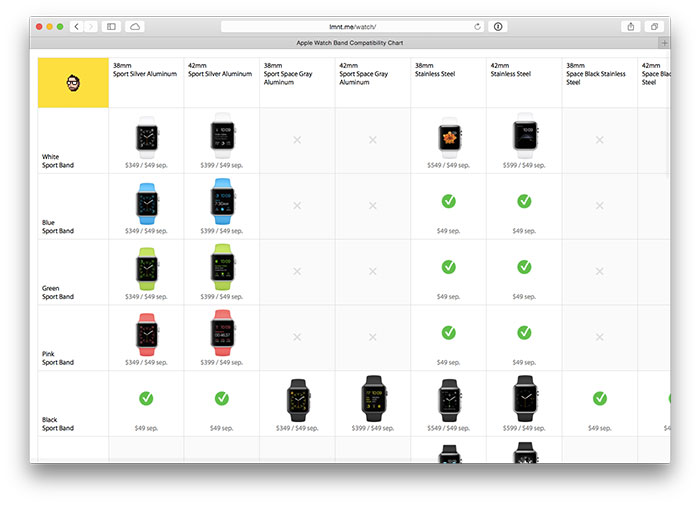Click the Blue band 38mm Space Gray X mark
The image size is (700, 505).
pos(297,206)
